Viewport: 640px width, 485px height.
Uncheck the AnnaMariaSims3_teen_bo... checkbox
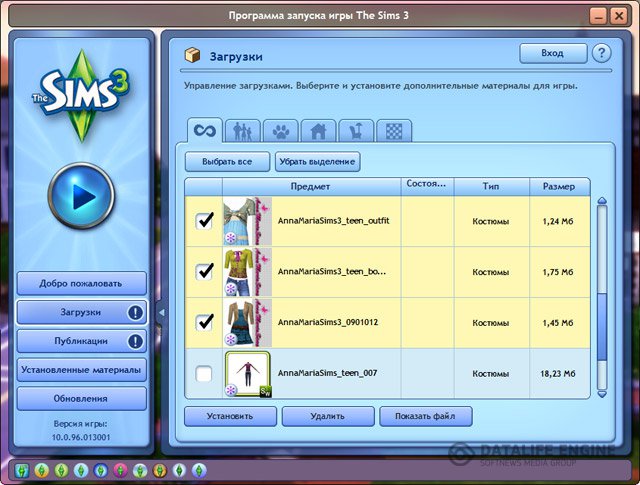[x=204, y=271]
